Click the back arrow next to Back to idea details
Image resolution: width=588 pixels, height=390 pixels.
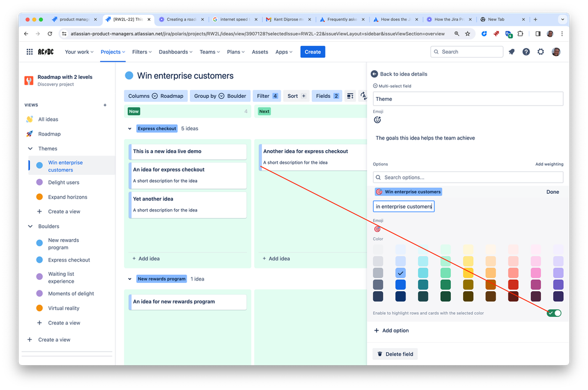[374, 74]
